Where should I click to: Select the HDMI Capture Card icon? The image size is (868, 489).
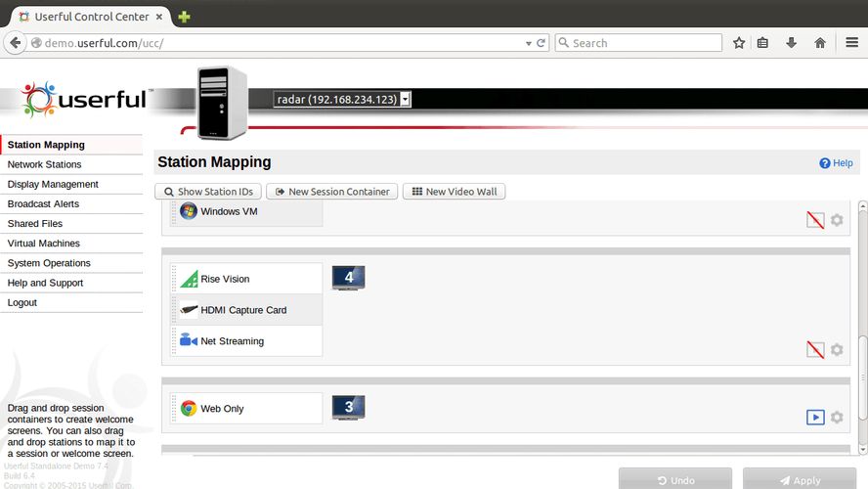pyautogui.click(x=189, y=310)
